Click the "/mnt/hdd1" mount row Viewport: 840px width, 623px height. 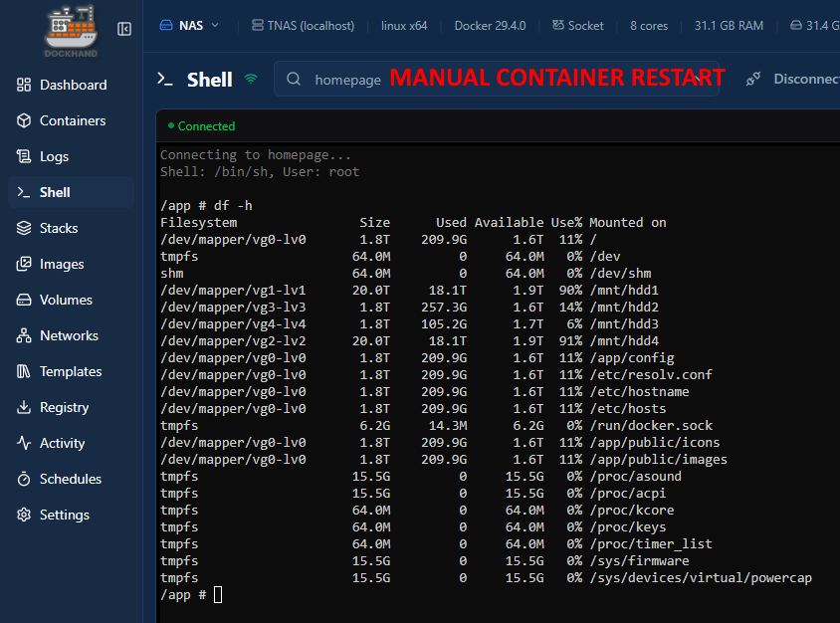pyautogui.click(x=409, y=291)
